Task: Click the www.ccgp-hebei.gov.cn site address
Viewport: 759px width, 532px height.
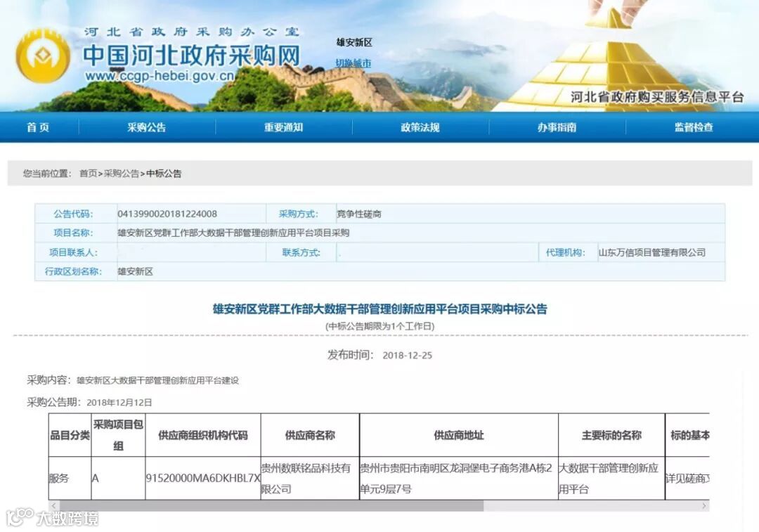Action: [160, 76]
